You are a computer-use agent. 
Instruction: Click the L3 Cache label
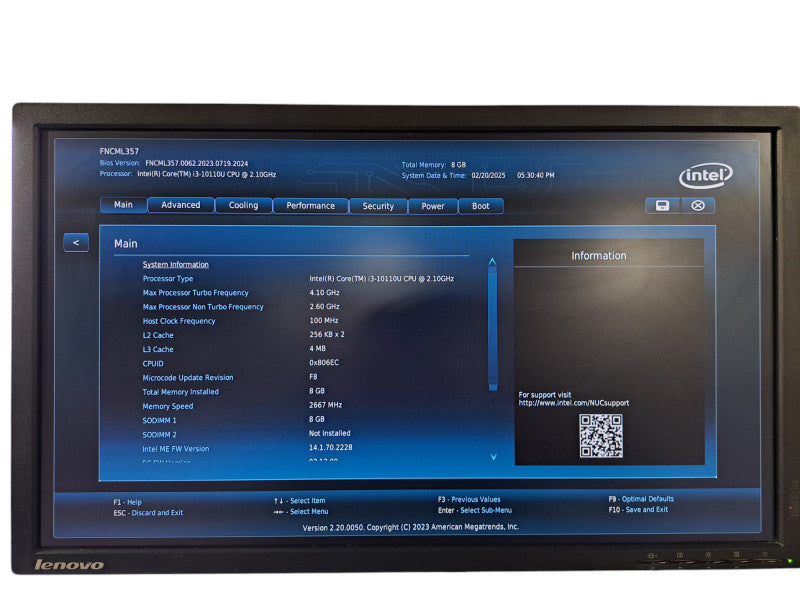tap(158, 349)
